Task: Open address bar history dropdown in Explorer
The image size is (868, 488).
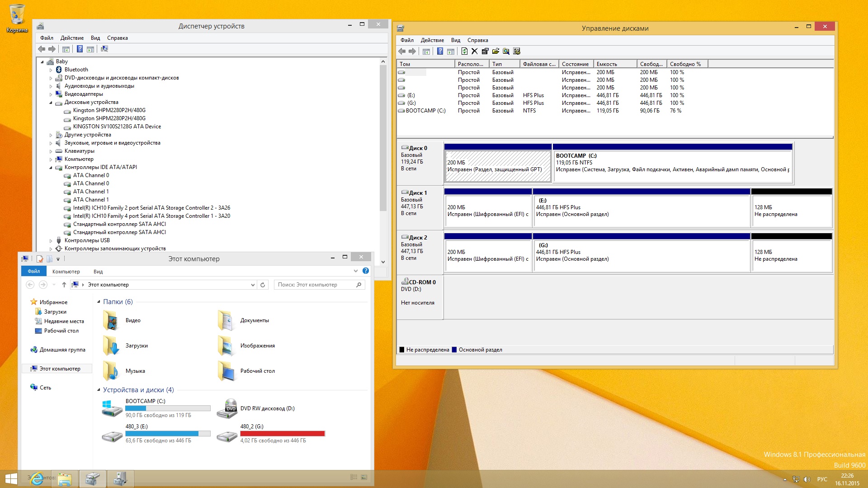Action: click(253, 285)
